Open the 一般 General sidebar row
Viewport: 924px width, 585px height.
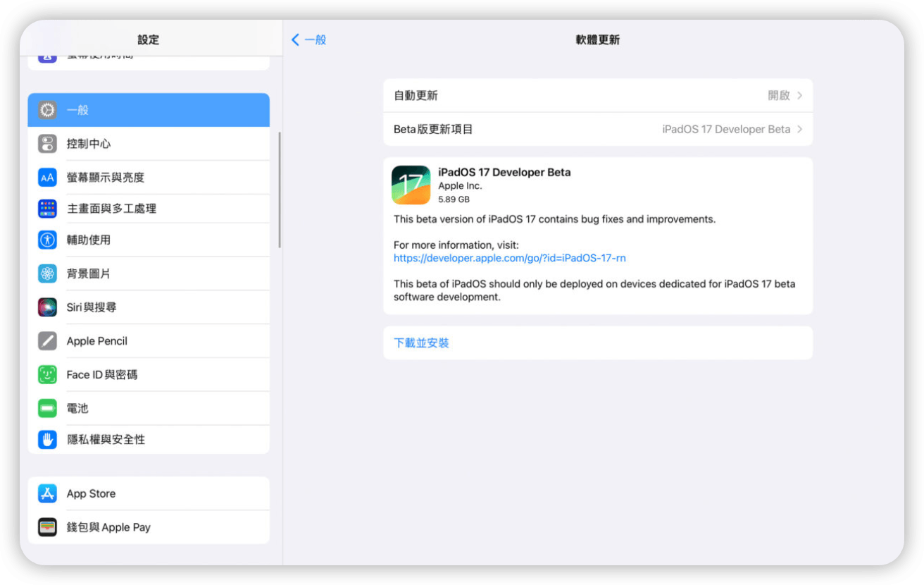point(149,110)
